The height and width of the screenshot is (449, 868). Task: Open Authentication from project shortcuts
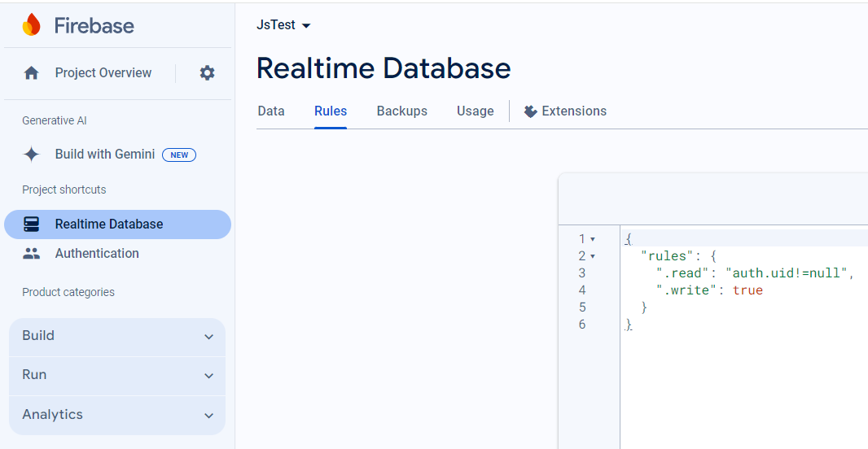pos(97,254)
